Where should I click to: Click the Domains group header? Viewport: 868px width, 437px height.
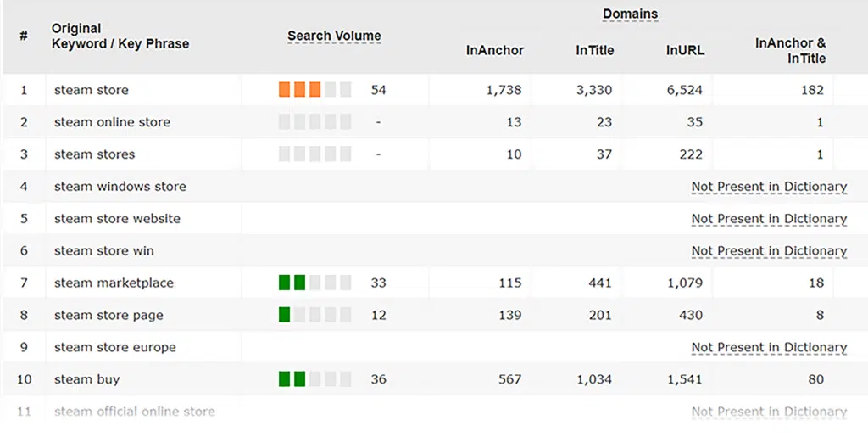630,14
